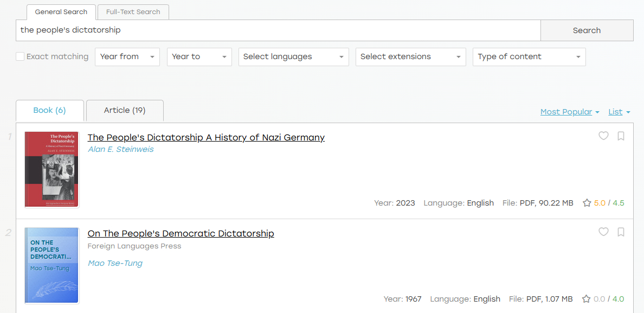Enable the Exact matching checkbox
This screenshot has width=644, height=313.
pyautogui.click(x=20, y=56)
